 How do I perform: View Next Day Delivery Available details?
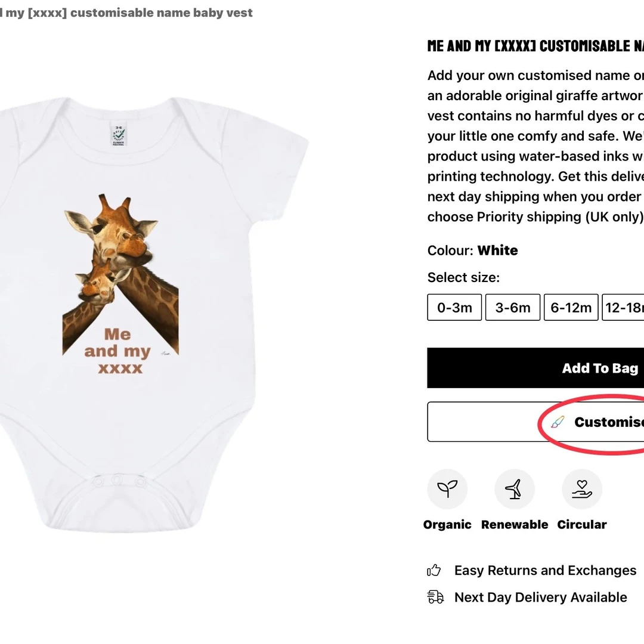click(540, 597)
